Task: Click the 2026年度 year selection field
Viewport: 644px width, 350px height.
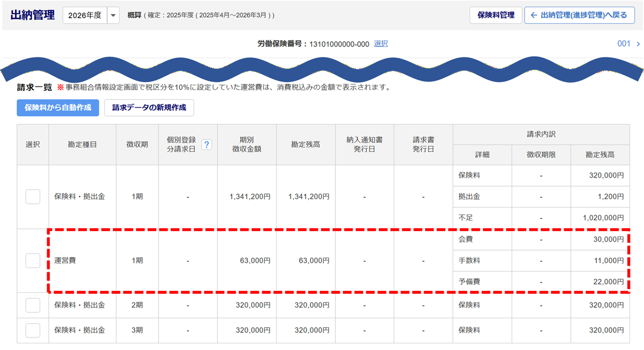Action: 85,16
